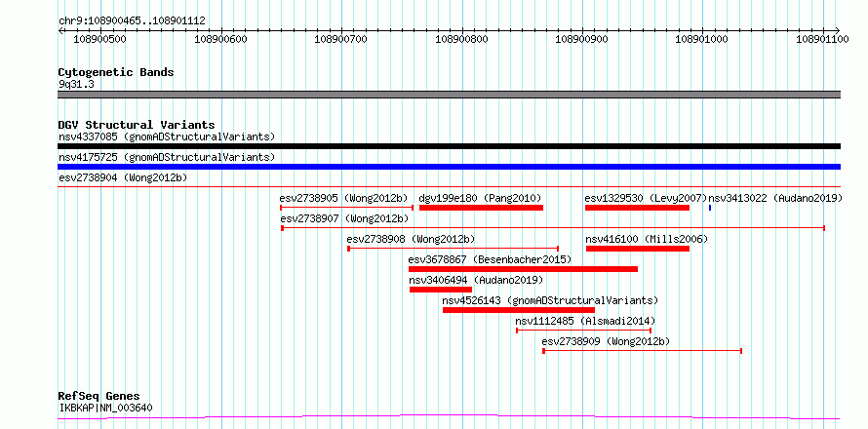Select the esv3678867 red variant bar
Viewport: 868px width, 429px height.
coord(523,269)
